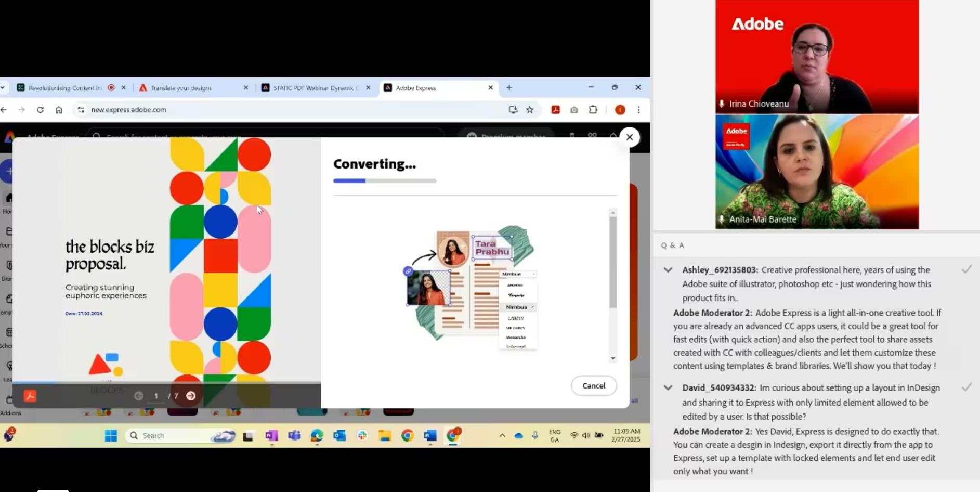This screenshot has width=980, height=492.
Task: Click the Converting progress bar
Action: (385, 180)
